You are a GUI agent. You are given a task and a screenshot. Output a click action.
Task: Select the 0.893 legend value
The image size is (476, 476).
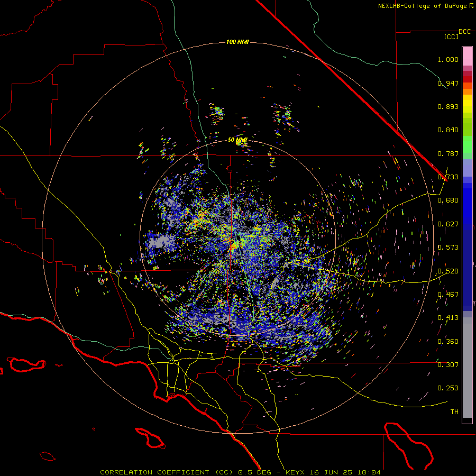click(x=448, y=106)
